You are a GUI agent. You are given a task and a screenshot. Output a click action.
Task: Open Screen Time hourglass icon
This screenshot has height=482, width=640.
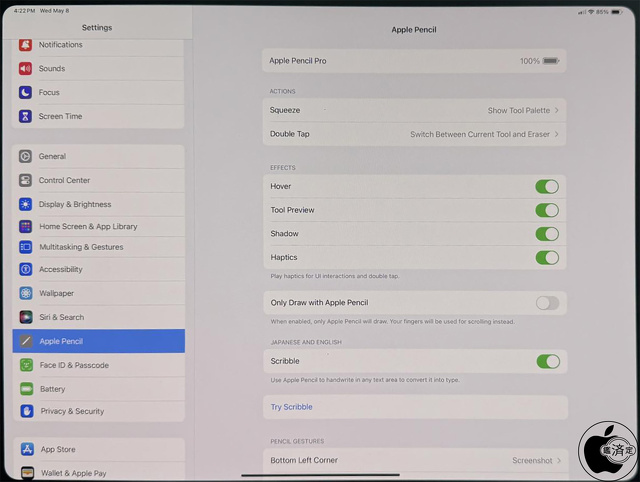26,117
